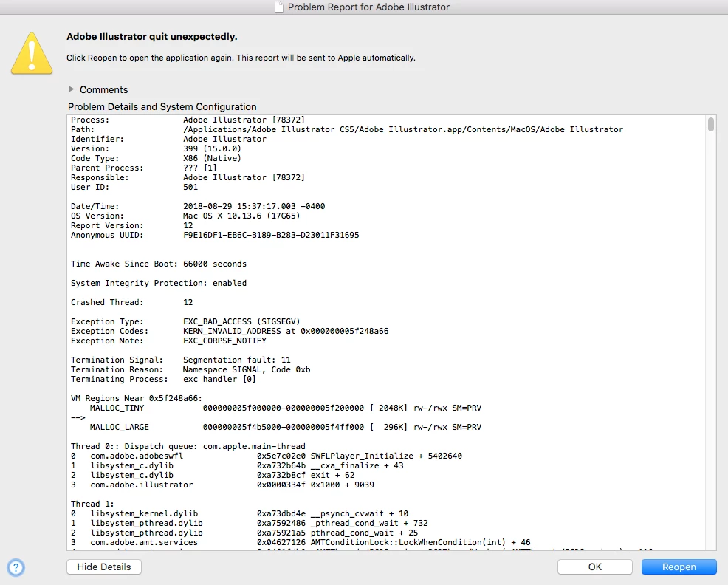
Task: Click 'Problem Details and System Configuration' heading
Action: [162, 107]
